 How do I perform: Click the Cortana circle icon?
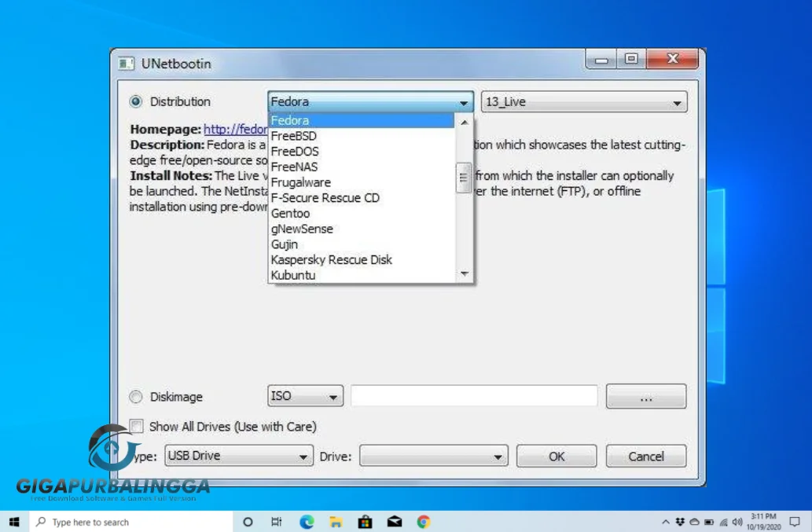[248, 522]
